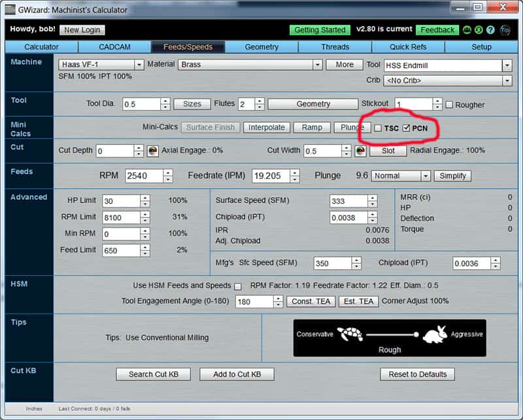Viewport: 523px width, 420px height.
Task: Click the New Login button
Action: [x=82, y=30]
